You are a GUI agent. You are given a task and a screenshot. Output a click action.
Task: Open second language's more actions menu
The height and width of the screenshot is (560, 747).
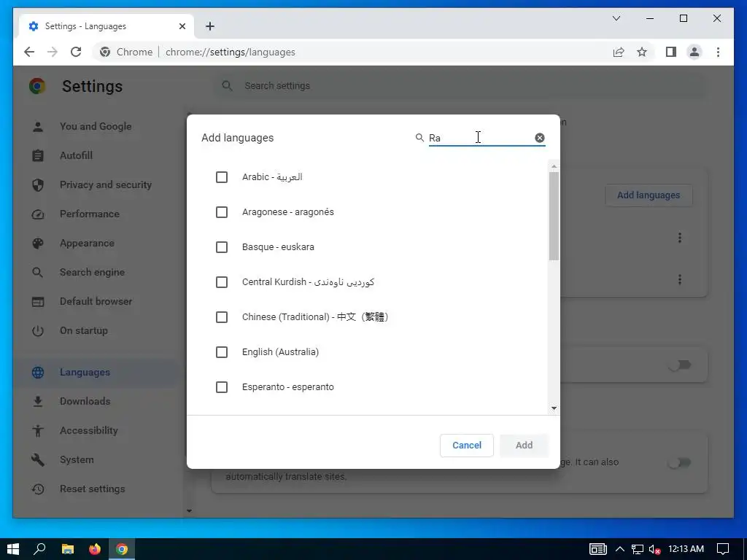click(680, 279)
